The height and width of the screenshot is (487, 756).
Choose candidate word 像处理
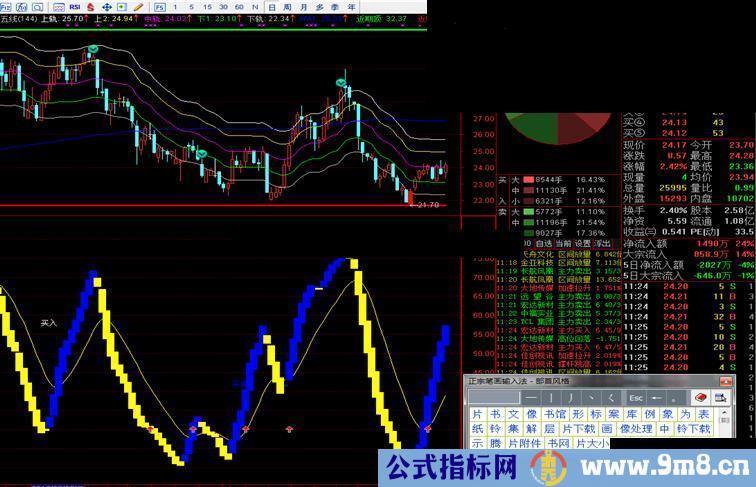tap(635, 428)
